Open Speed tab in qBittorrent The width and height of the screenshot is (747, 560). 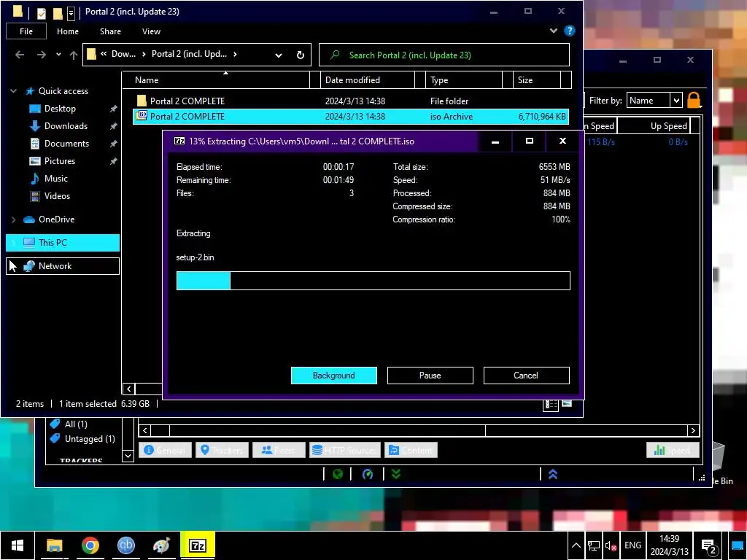tap(673, 450)
